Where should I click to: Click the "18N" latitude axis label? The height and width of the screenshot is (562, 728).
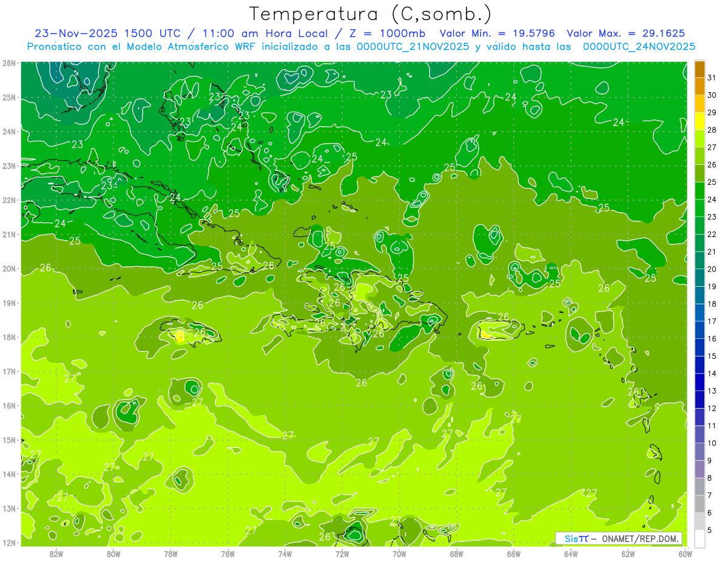click(x=9, y=337)
